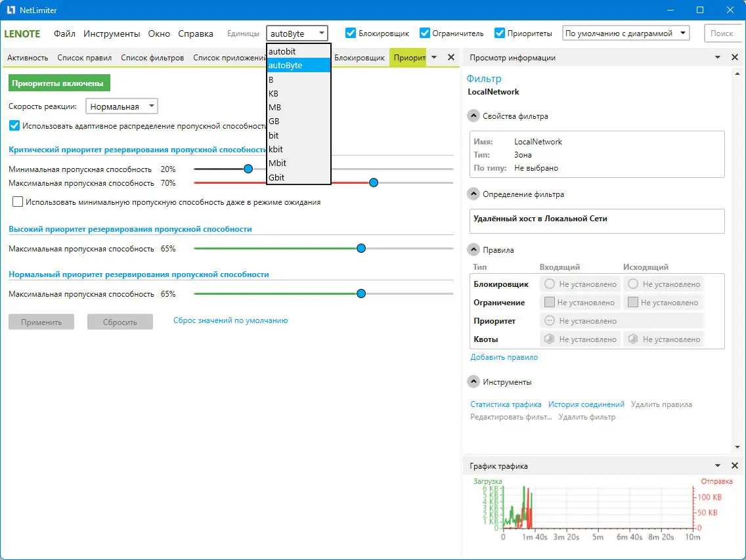This screenshot has width=746, height=560.
Task: Click the Сбросить button
Action: (120, 322)
